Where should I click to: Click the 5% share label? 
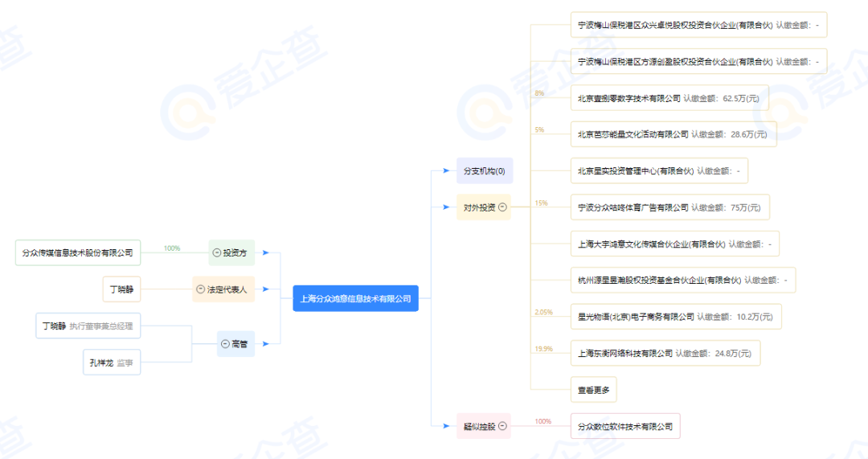point(539,129)
